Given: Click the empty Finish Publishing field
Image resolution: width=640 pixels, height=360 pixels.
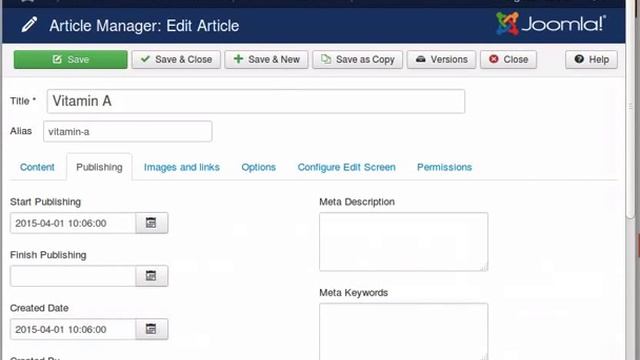Looking at the screenshot, I should point(73,276).
